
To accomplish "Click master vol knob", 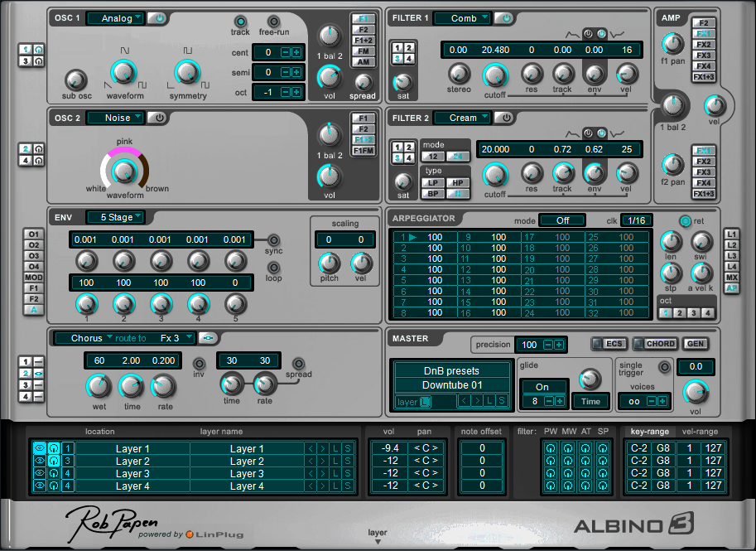I will point(696,392).
